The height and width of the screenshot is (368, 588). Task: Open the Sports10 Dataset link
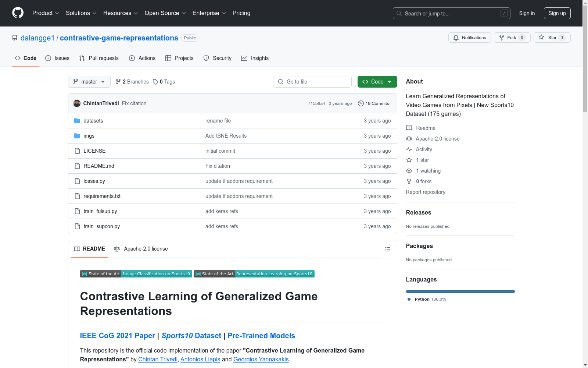tap(191, 336)
